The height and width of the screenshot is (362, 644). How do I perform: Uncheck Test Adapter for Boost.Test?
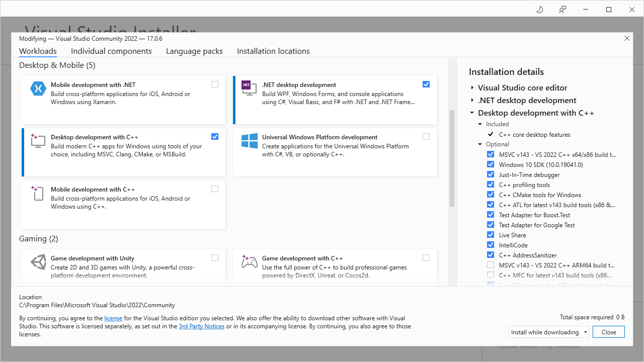pyautogui.click(x=491, y=215)
